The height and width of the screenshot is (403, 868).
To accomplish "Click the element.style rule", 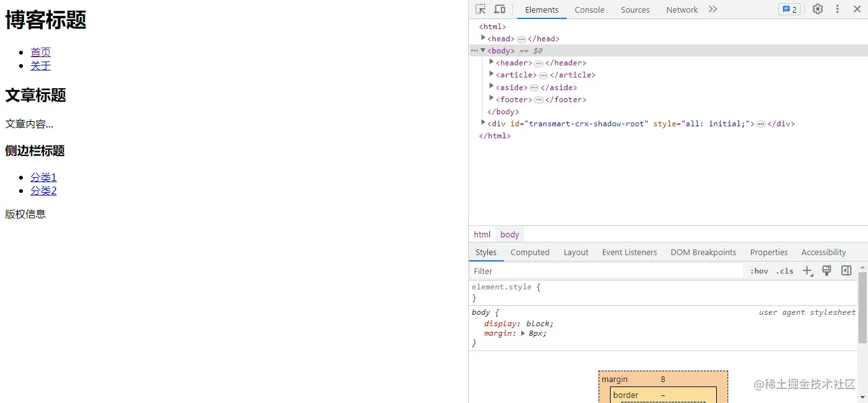I will (506, 287).
